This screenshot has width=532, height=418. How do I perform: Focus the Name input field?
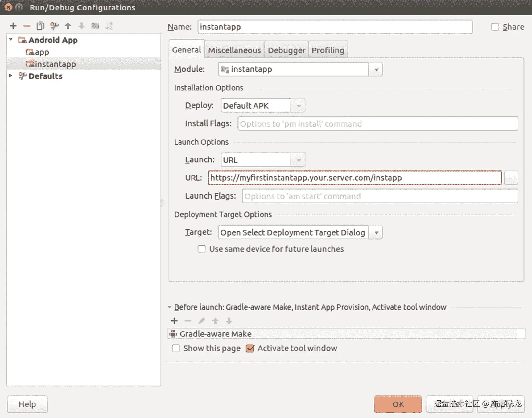coord(335,27)
